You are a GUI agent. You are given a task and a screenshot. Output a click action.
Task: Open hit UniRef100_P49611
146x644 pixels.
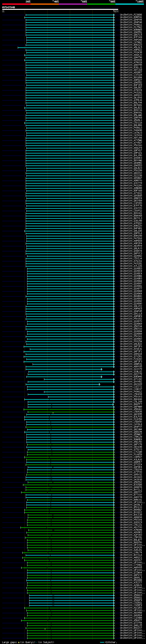[x=131, y=25]
